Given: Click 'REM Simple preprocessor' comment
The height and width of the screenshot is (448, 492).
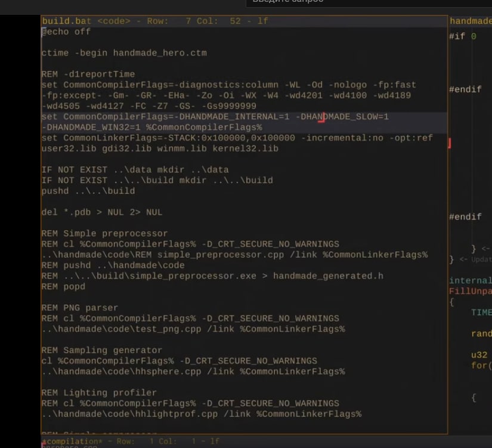Looking at the screenshot, I should coord(104,234).
